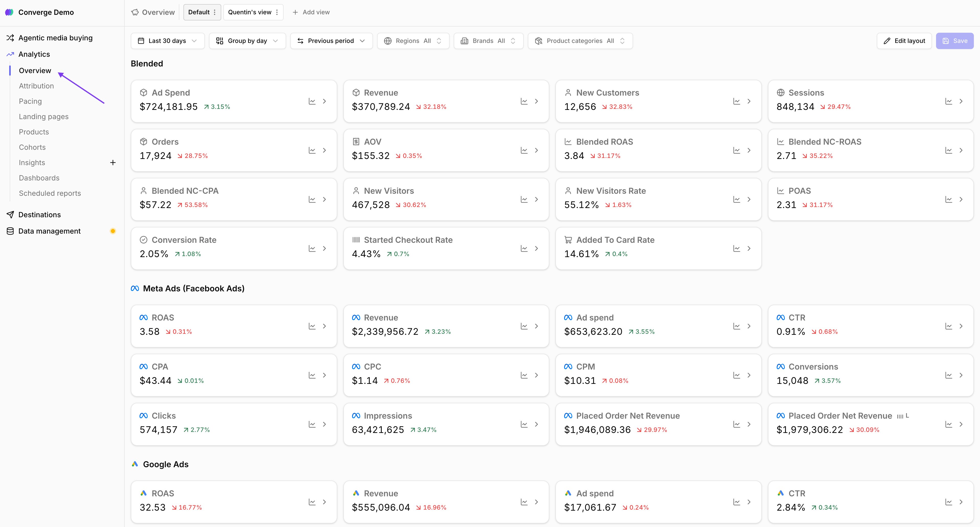Image resolution: width=980 pixels, height=527 pixels.
Task: Click chart icon on Meta CPC card
Action: [x=524, y=375]
